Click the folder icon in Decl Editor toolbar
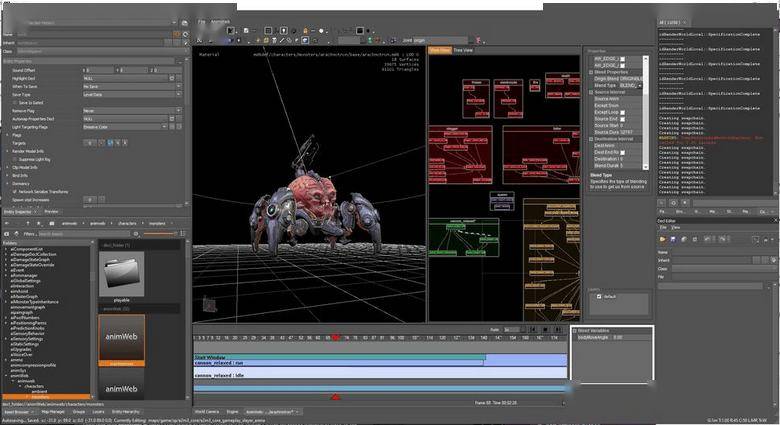The image size is (780, 425). tap(662, 239)
